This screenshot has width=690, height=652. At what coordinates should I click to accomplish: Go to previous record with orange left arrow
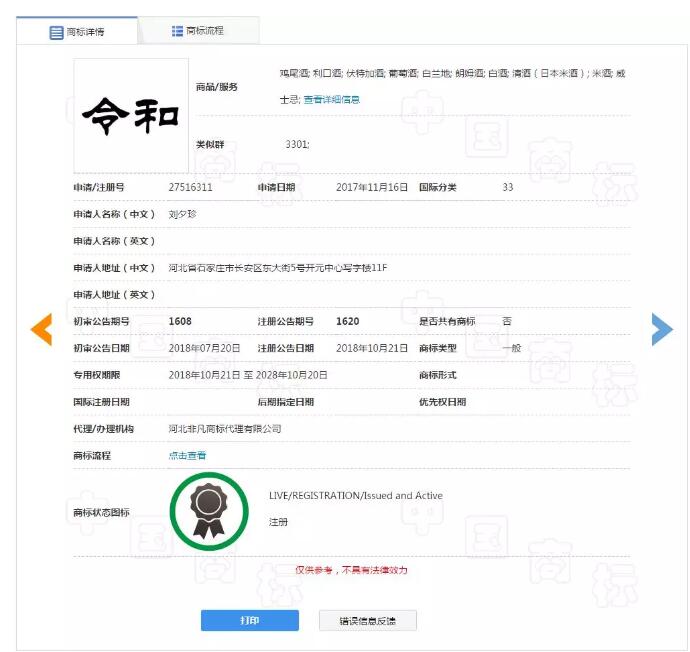(41, 329)
